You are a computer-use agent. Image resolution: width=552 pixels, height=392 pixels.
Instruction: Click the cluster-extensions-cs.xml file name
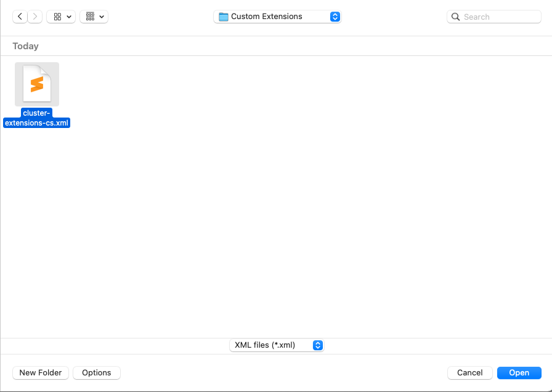(36, 118)
